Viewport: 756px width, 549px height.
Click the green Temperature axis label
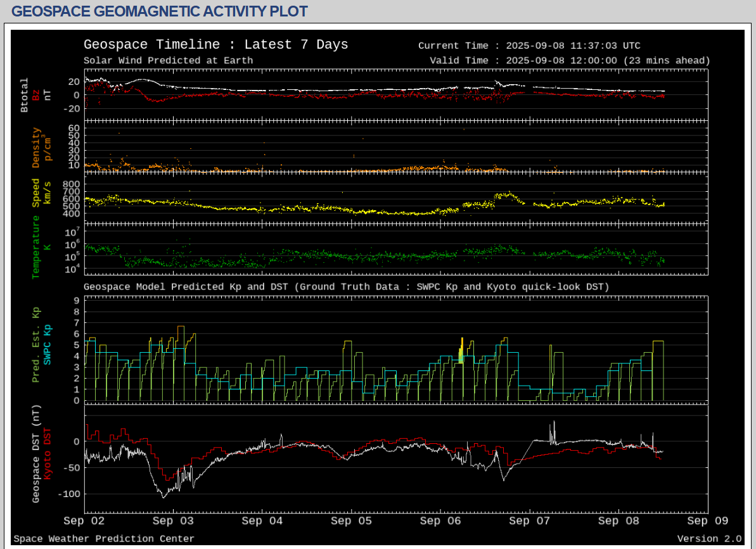(36, 247)
